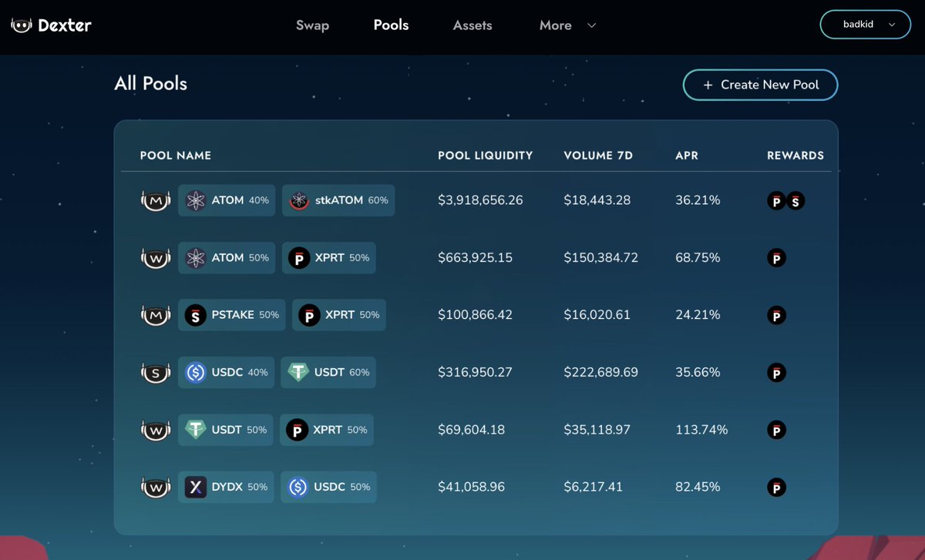925x560 pixels.
Task: Click the reward icon in the $69,604.18 row
Action: click(777, 430)
